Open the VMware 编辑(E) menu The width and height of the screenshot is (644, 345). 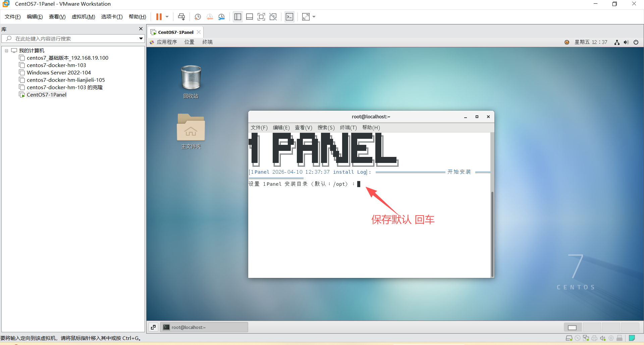(35, 17)
